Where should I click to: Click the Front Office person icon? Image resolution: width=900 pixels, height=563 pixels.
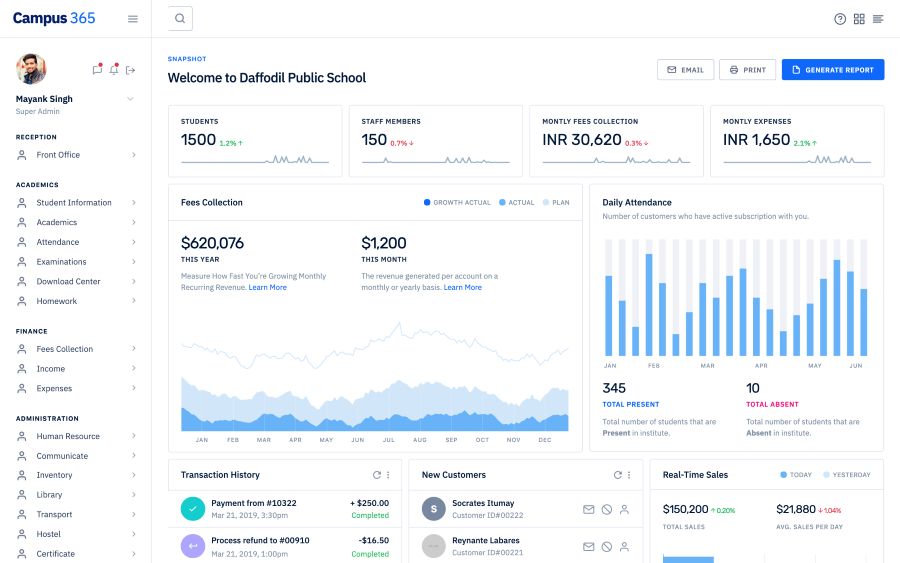22,155
